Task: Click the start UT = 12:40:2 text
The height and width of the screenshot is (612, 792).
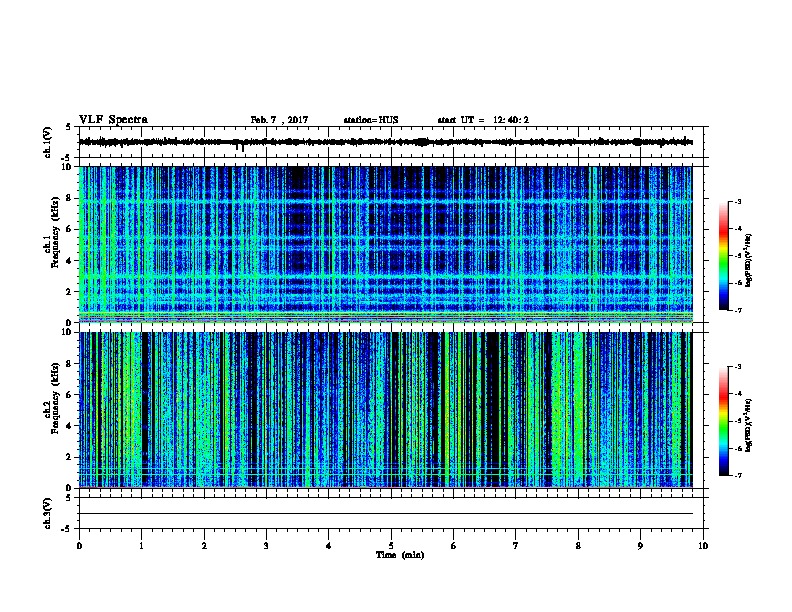Action: [x=483, y=120]
